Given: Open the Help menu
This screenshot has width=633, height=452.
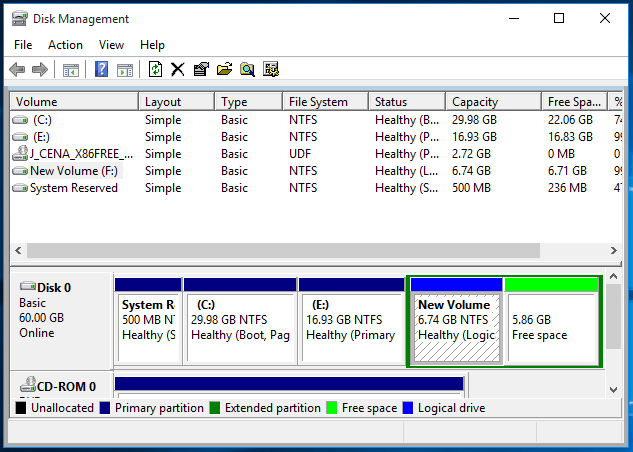Looking at the screenshot, I should pyautogui.click(x=152, y=45).
